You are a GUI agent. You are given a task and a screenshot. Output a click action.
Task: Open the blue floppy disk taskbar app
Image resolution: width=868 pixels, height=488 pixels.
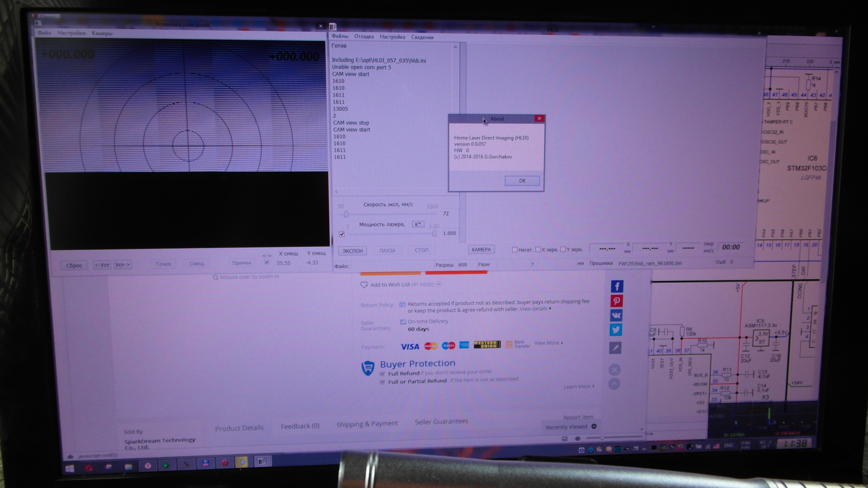tap(206, 463)
